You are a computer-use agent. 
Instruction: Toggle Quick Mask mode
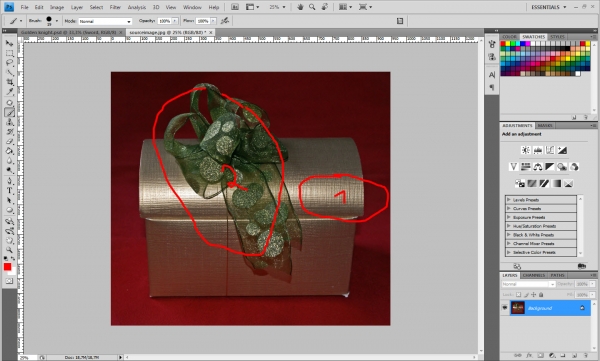pyautogui.click(x=9, y=281)
